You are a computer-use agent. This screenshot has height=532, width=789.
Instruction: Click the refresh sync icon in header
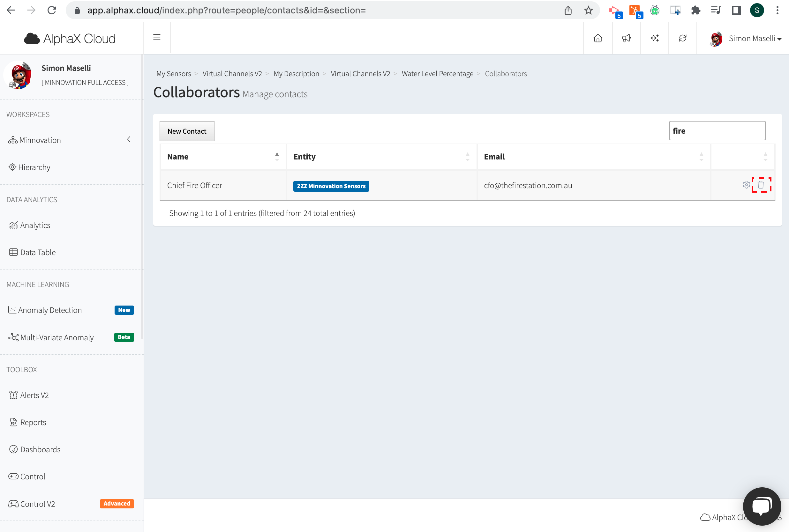point(682,38)
